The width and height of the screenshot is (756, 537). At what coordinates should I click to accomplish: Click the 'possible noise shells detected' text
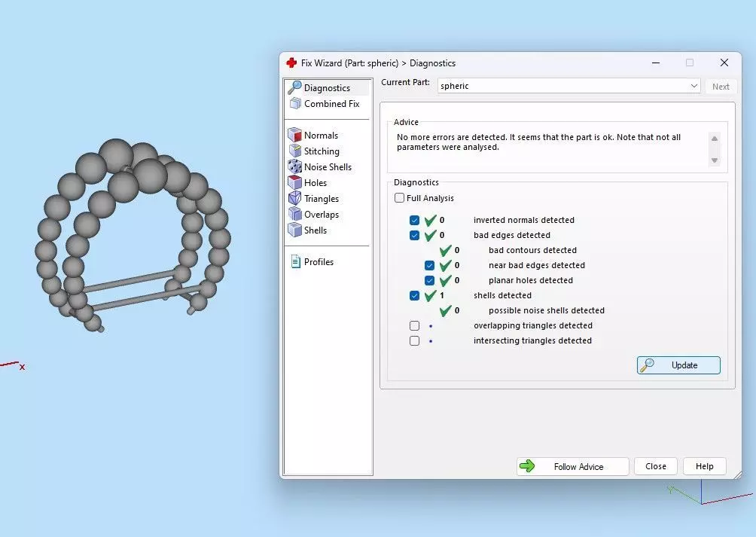click(546, 310)
